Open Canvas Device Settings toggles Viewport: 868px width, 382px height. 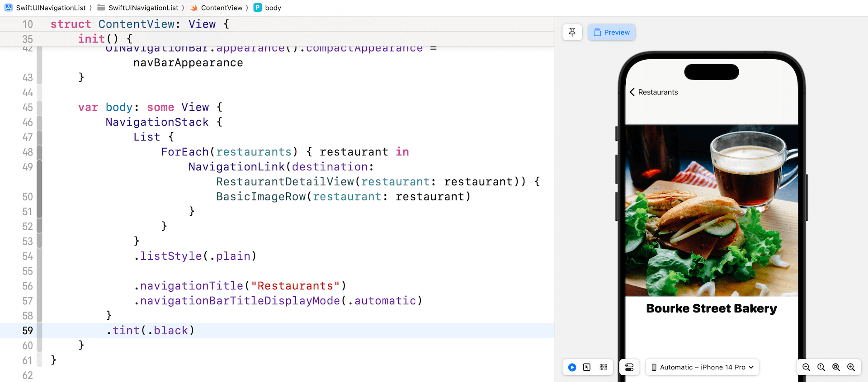pyautogui.click(x=629, y=367)
